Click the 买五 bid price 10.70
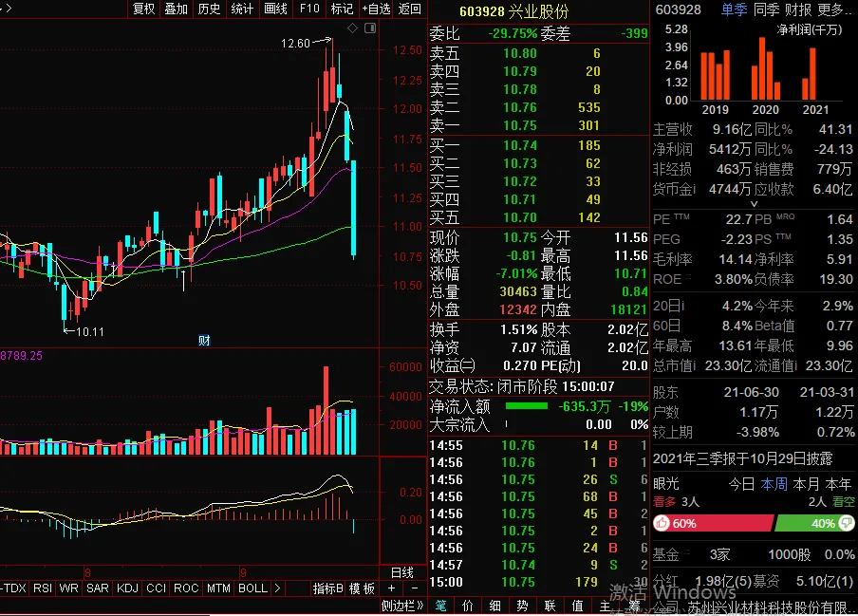 (520, 217)
